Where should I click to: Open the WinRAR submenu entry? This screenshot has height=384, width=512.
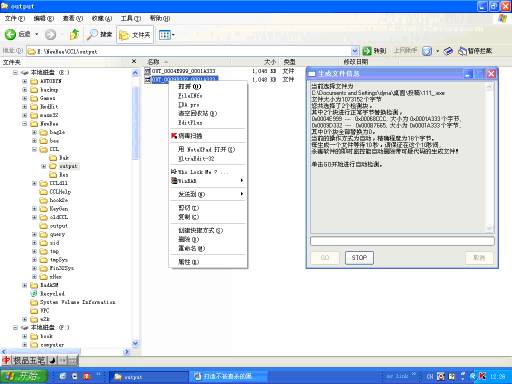tap(208, 181)
